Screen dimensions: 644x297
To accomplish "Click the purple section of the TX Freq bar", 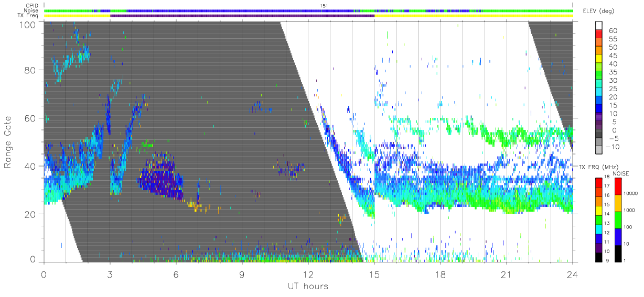I will click(x=242, y=16).
